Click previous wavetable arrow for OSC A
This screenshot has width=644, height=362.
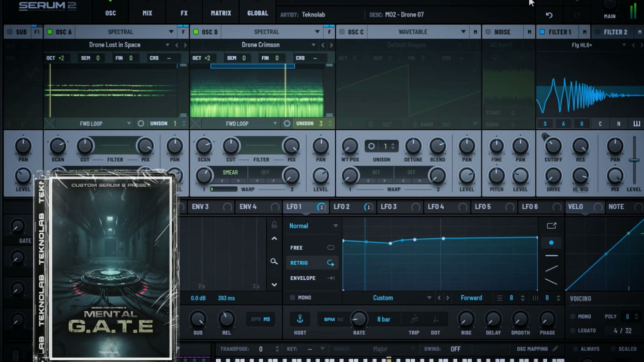click(177, 45)
